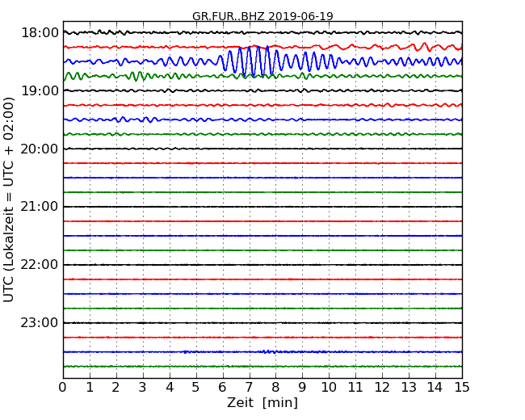Click the 20:00 time label
The height and width of the screenshot is (420, 525).
pyautogui.click(x=40, y=149)
